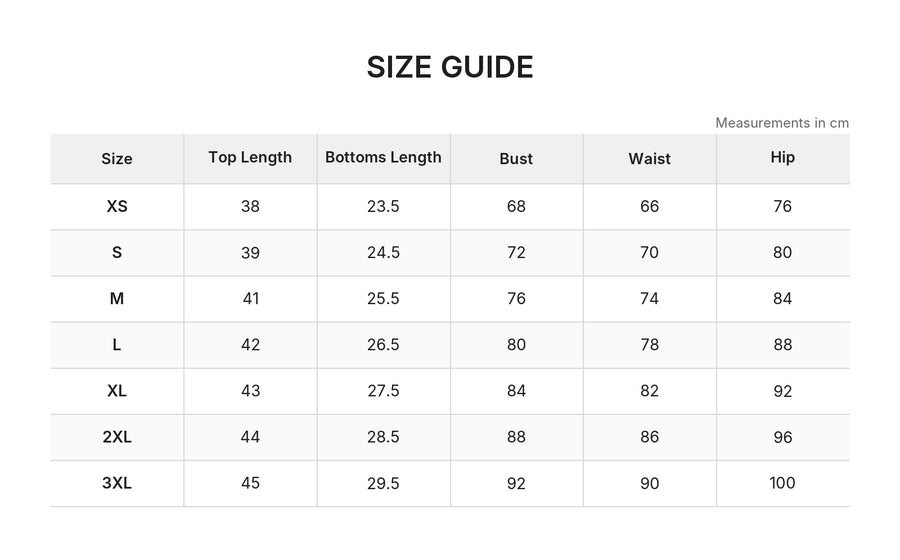
Task: Select the Bottoms Length column header
Action: 383,157
